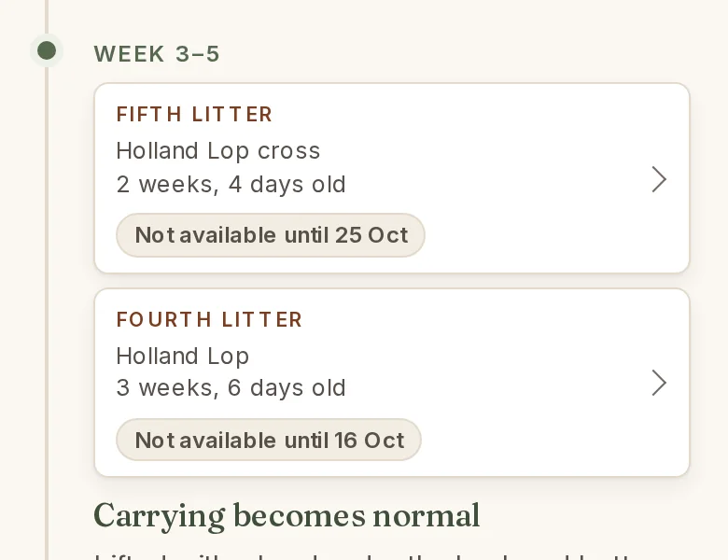Open the Fourth Litter card title
Image resolution: width=728 pixels, height=560 pixels.
click(209, 319)
